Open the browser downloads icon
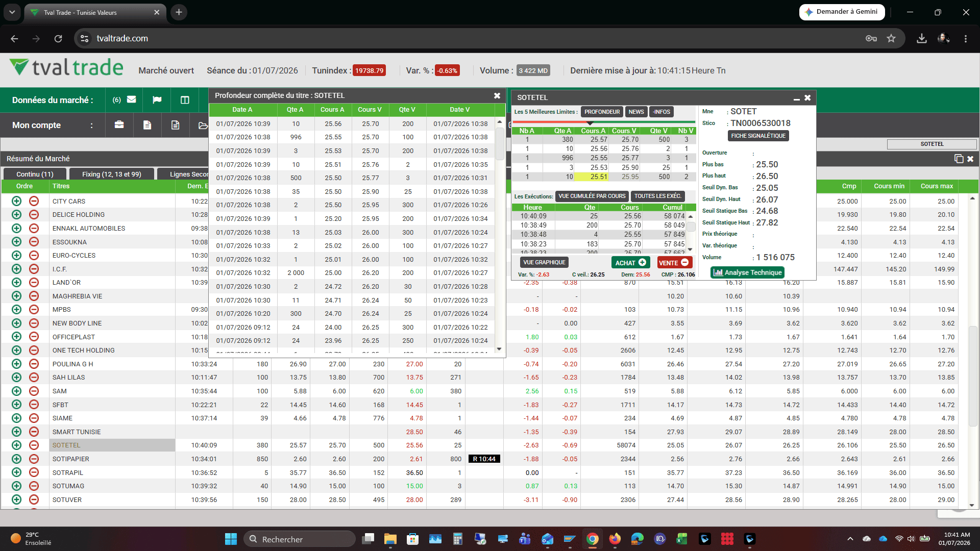 click(922, 38)
